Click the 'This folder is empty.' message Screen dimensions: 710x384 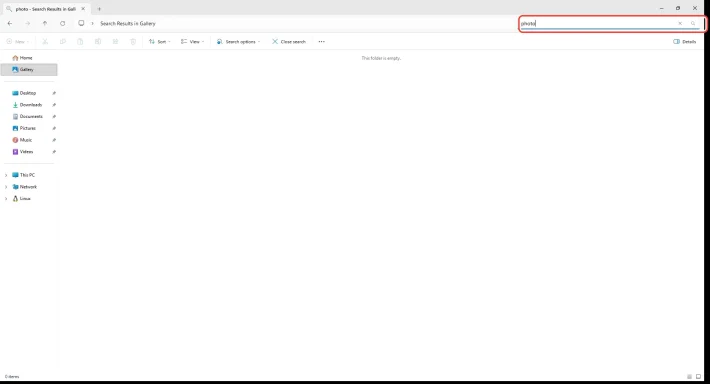point(381,58)
